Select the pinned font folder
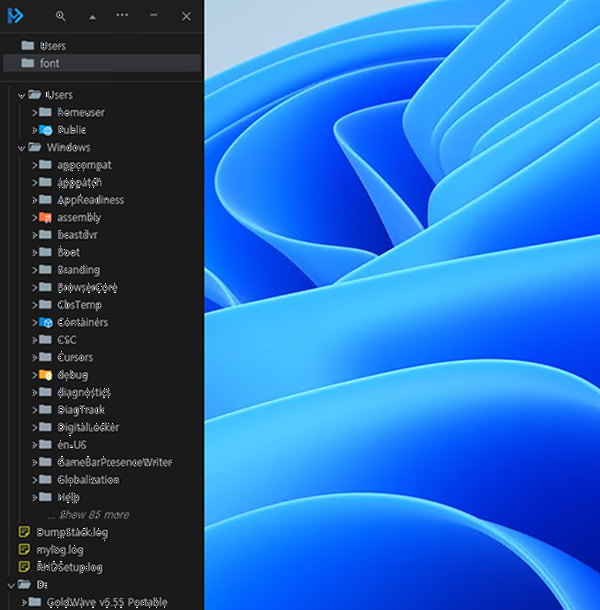The image size is (600, 610). [102, 63]
